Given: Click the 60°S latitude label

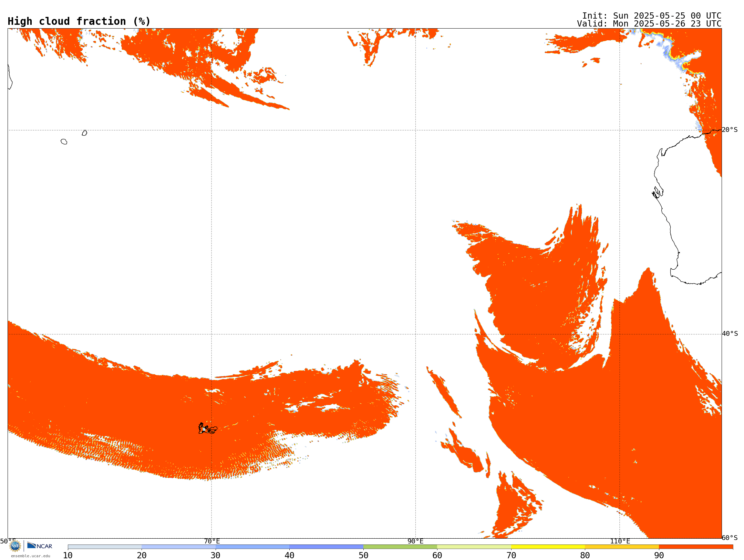Looking at the screenshot, I should [x=730, y=538].
